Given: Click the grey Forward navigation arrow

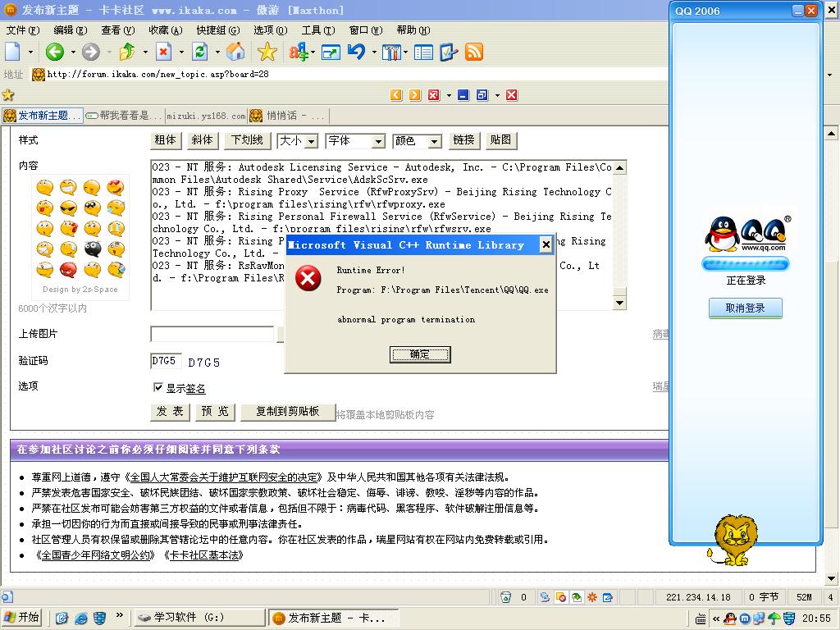Looking at the screenshot, I should [x=90, y=52].
